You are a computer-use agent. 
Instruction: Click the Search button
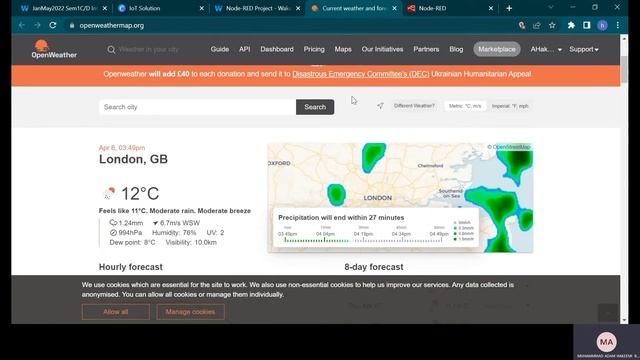(x=315, y=107)
